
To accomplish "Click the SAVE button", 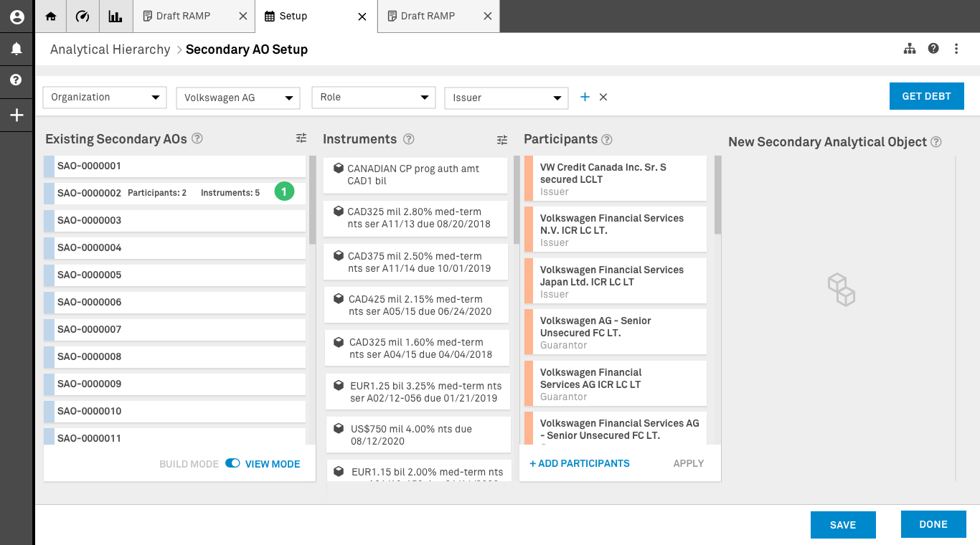I will pos(842,525).
